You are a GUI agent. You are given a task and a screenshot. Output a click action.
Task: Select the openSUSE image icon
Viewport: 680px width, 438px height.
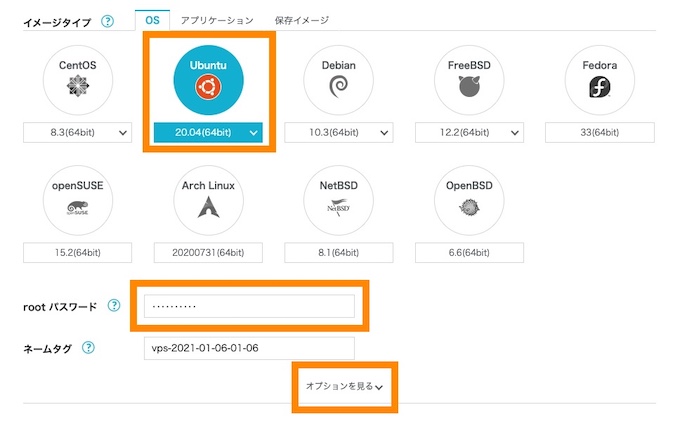[x=78, y=200]
